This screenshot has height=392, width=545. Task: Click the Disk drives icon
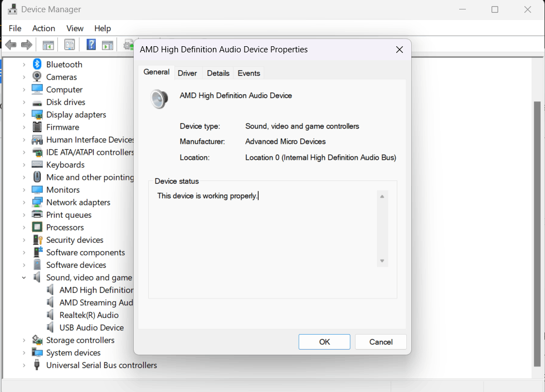[x=37, y=103]
